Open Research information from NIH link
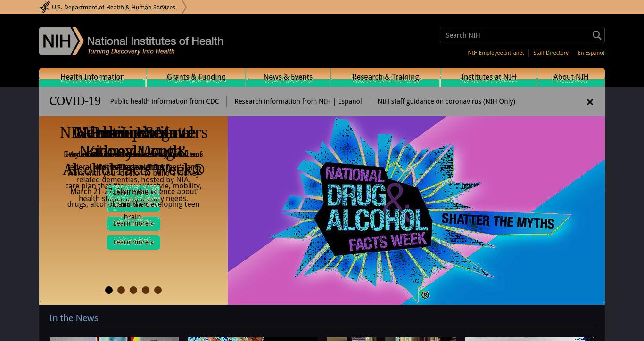 tap(282, 101)
